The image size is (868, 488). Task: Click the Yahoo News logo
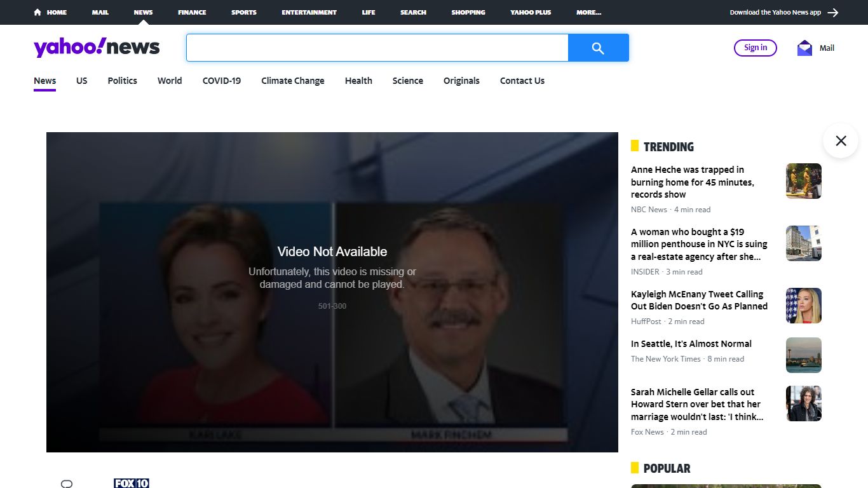click(x=97, y=48)
